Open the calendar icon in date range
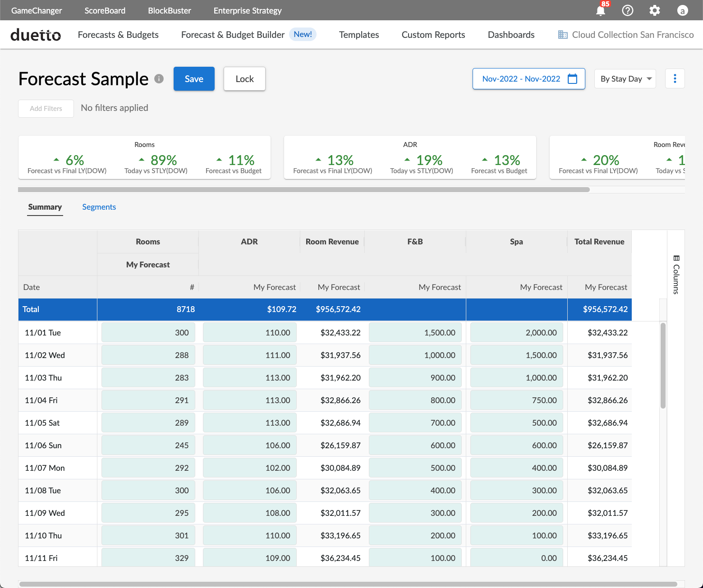Image resolution: width=703 pixels, height=588 pixels. (572, 79)
